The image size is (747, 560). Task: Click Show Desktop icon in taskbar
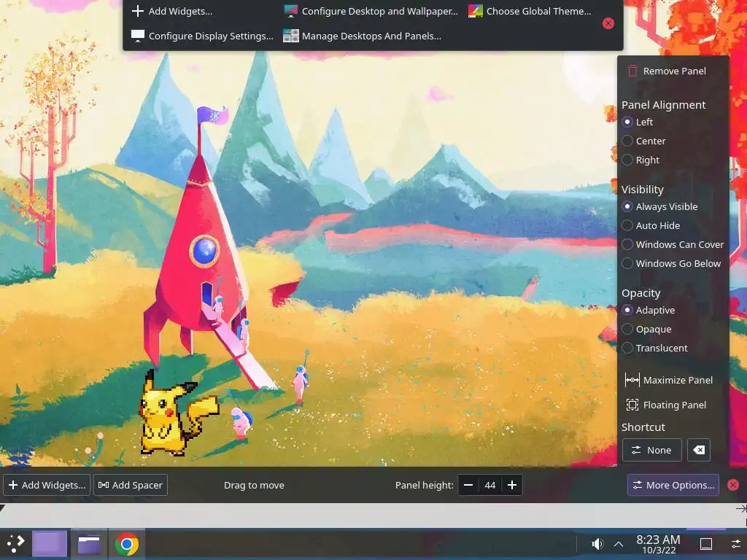tap(706, 544)
